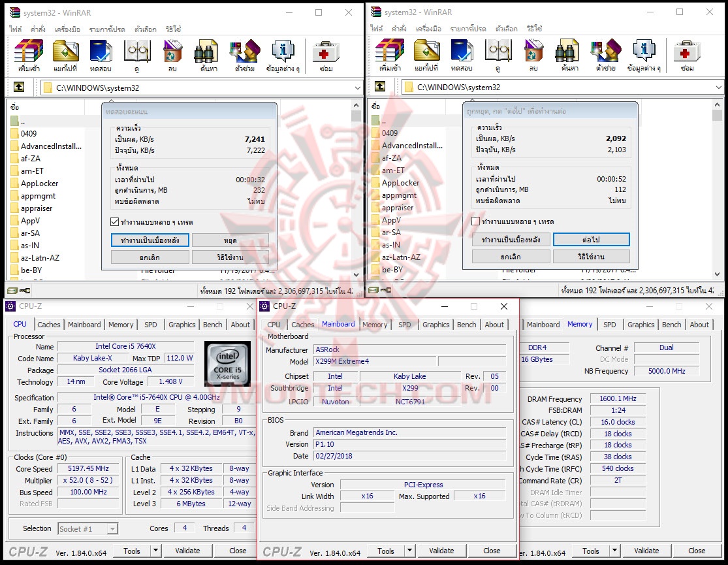The image size is (728, 565).
Task: Open About tab in right CPU-Z window
Action: [699, 325]
